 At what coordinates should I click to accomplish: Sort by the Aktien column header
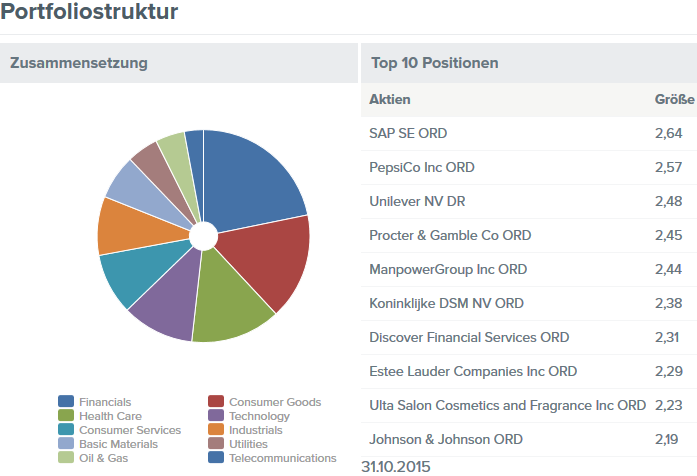(390, 99)
